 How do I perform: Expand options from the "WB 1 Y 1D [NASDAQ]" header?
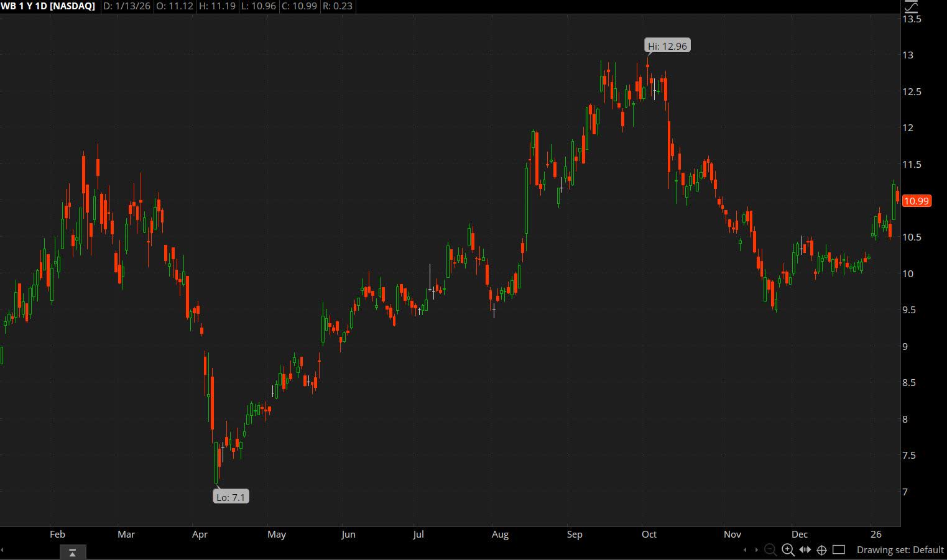tap(49, 7)
